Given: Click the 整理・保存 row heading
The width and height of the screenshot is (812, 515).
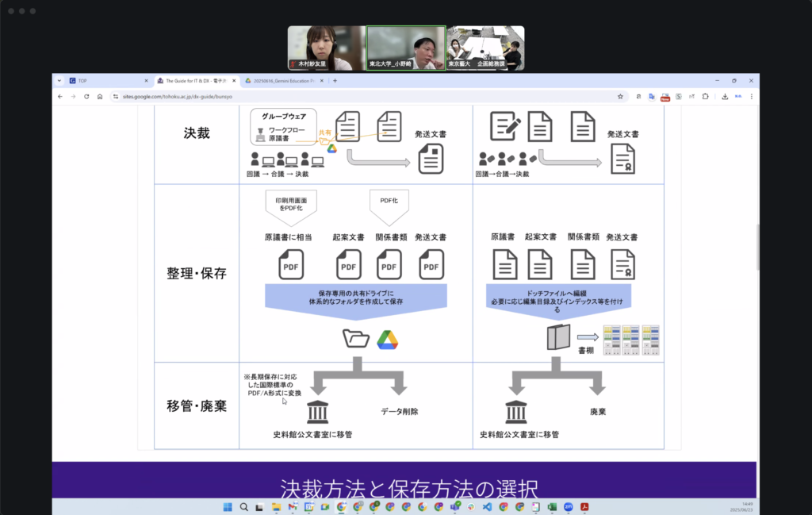Looking at the screenshot, I should coord(197,274).
